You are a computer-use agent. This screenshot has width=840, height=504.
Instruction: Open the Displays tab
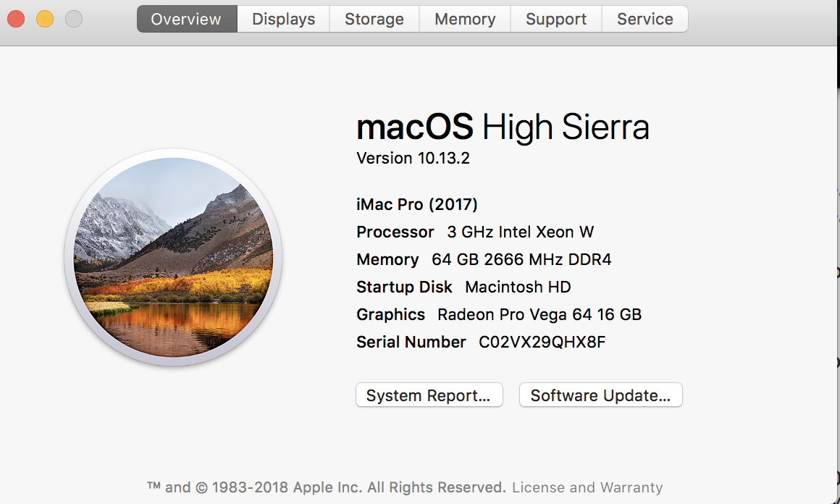283,19
